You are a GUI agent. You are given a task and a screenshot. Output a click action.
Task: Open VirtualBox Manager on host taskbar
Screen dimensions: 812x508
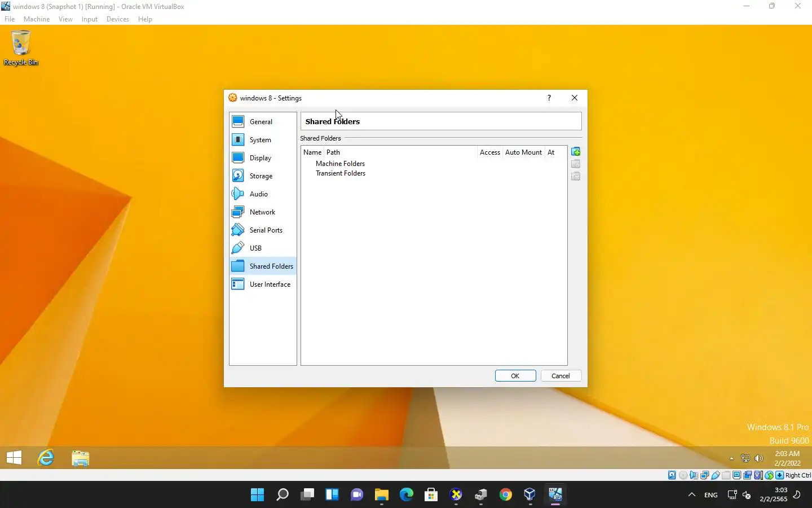531,495
